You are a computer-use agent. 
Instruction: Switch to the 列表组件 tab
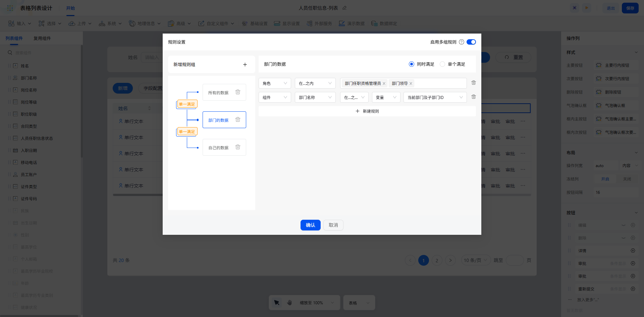click(x=14, y=38)
